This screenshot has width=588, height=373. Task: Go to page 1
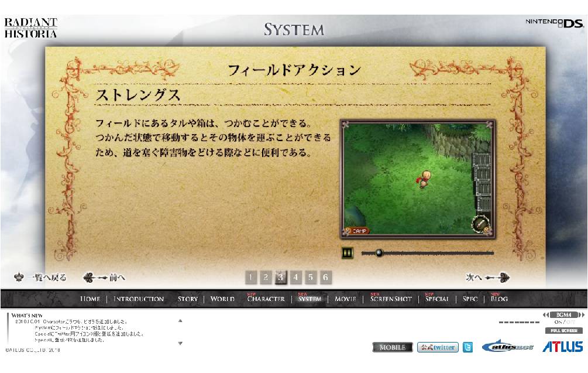coord(250,278)
